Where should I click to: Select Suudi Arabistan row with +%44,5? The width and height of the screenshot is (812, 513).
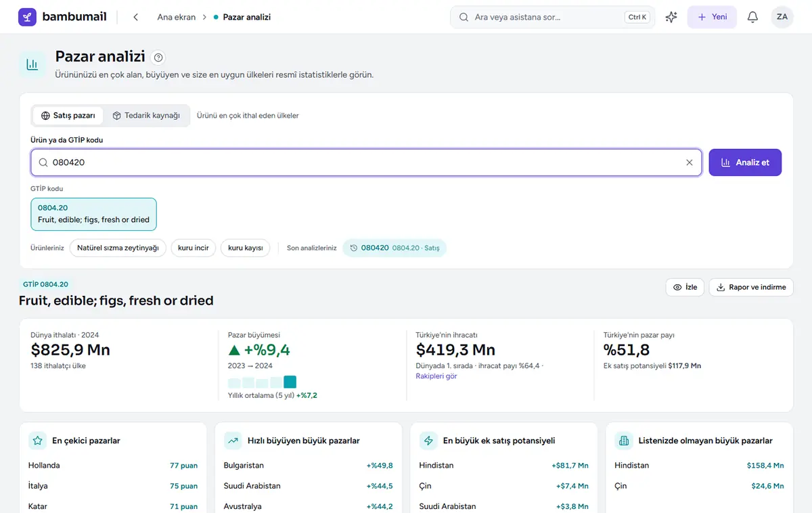click(x=309, y=486)
